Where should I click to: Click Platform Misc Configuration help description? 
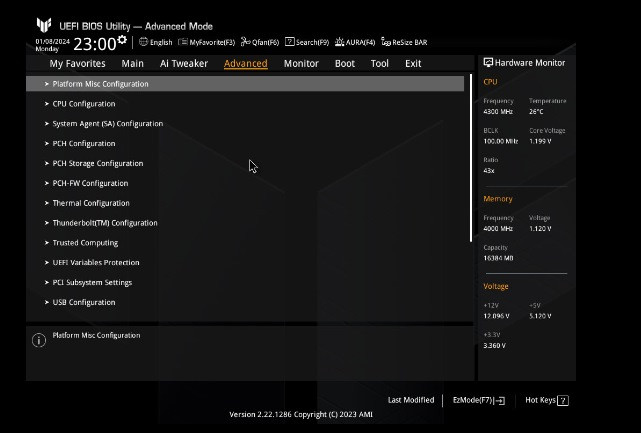click(96, 335)
